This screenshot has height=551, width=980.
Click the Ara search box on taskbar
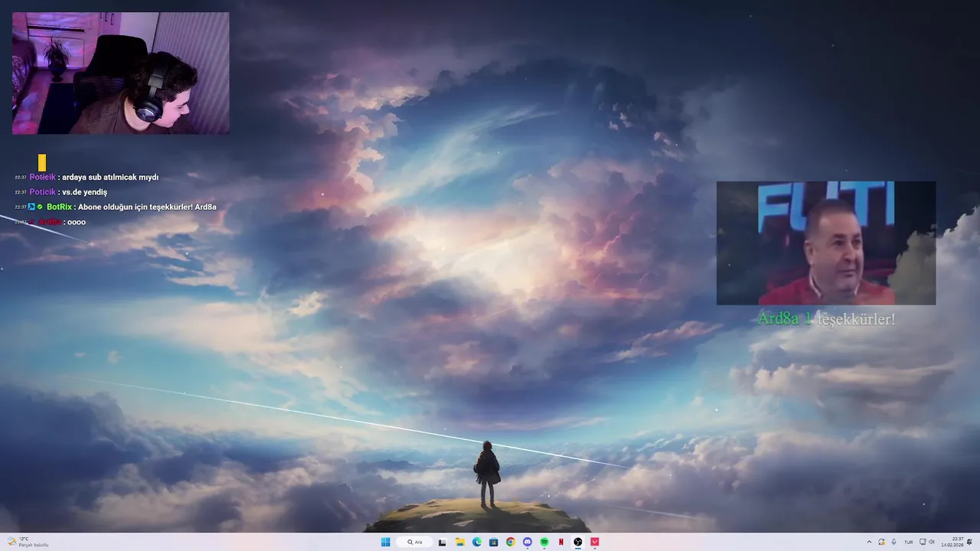pyautogui.click(x=414, y=542)
